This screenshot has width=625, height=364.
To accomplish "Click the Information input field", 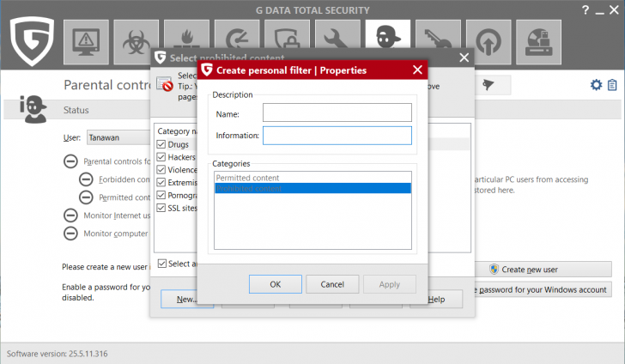I will 337,136.
